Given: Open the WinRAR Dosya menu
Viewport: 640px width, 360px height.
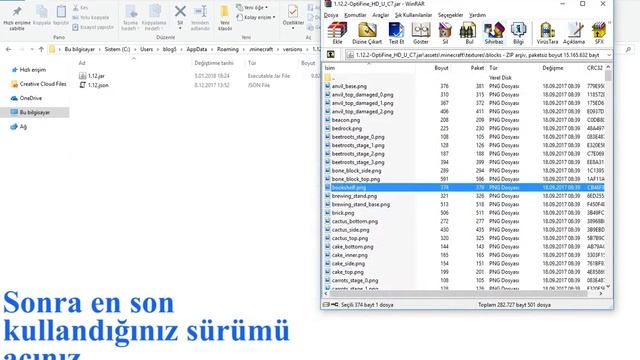Looking at the screenshot, I should coord(331,15).
